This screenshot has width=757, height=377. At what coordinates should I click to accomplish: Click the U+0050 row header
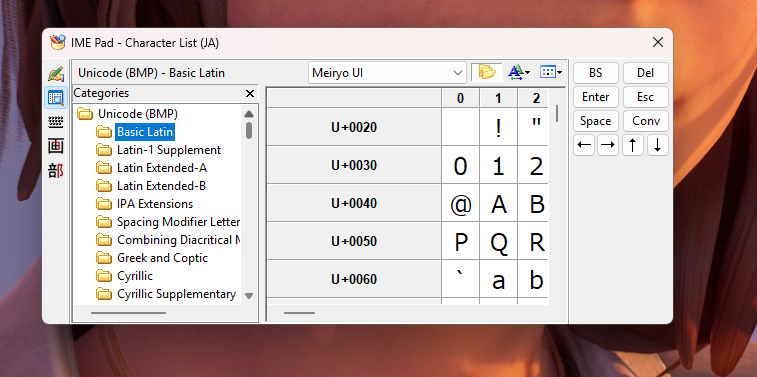click(354, 241)
